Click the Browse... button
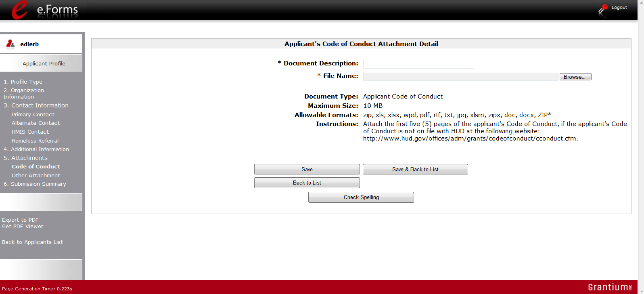Viewport: 644px width, 294px height. click(x=575, y=77)
